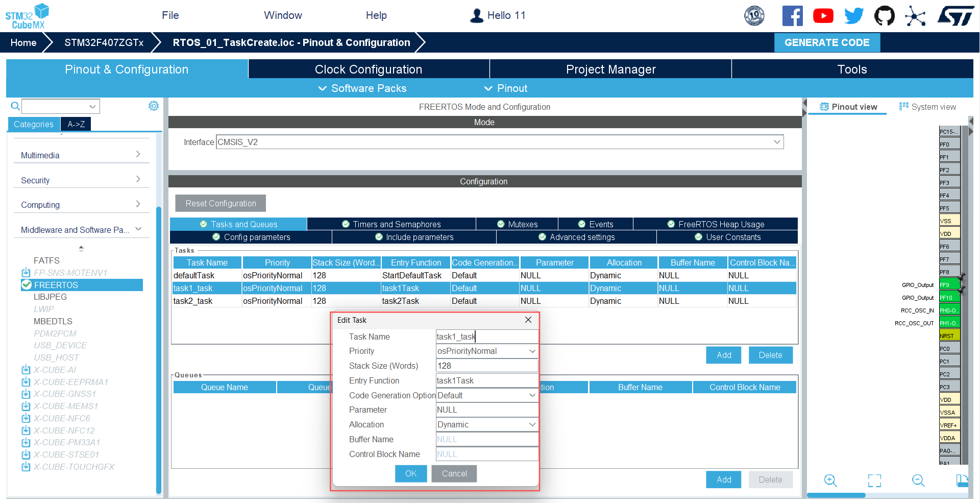Open the Twitter link icon
This screenshot has height=503, width=980.
coord(854,16)
